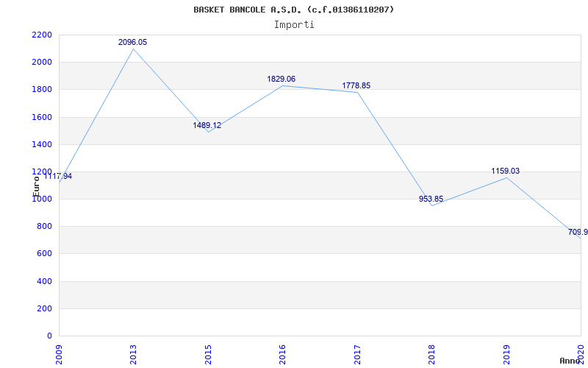Select the 1800 y-axis tick label

click(43, 90)
